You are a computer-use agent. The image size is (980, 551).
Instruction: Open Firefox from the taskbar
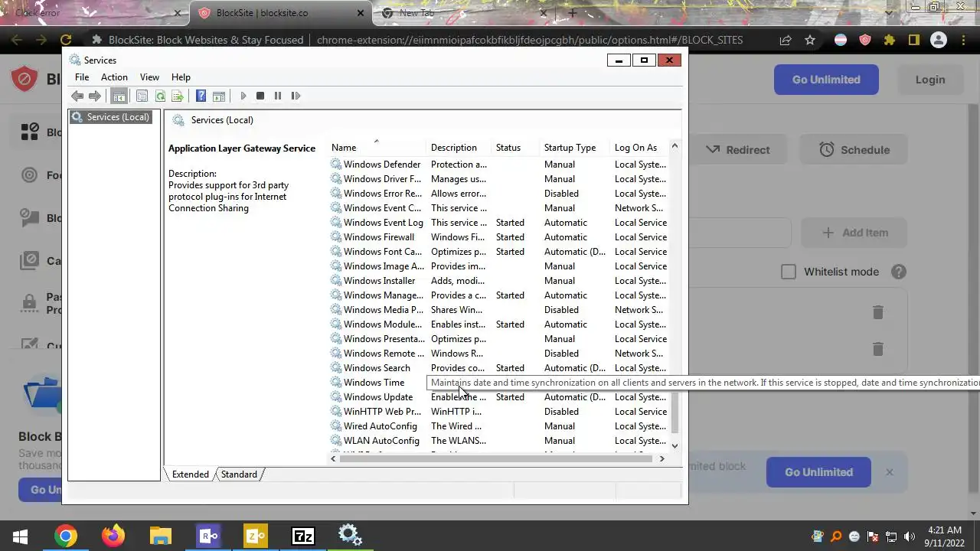coord(113,536)
